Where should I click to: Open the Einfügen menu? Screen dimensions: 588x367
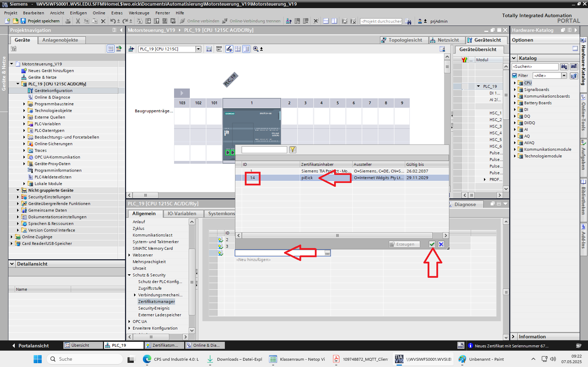click(78, 13)
